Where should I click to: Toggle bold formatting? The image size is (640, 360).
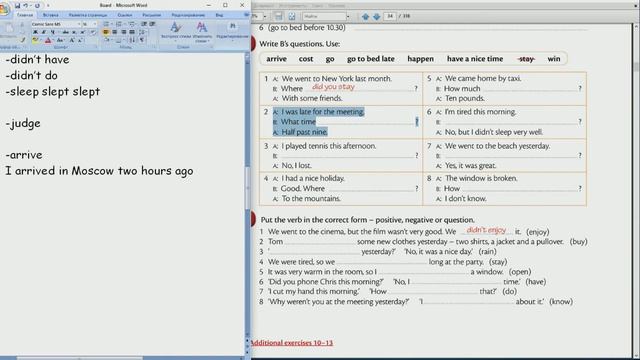pos(35,32)
